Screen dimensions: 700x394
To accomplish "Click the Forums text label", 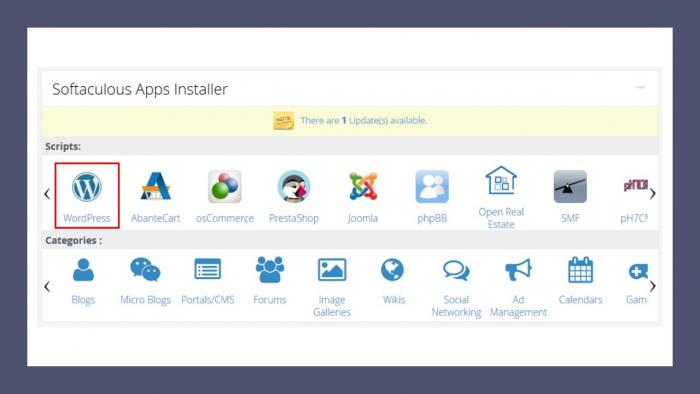I will pyautogui.click(x=270, y=300).
